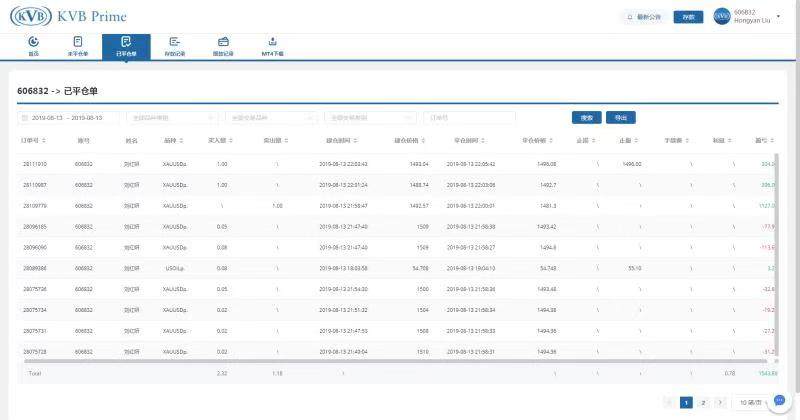Open the filter dropdown beside the date range
Image resolution: width=800 pixels, height=420 pixels.
[x=172, y=118]
